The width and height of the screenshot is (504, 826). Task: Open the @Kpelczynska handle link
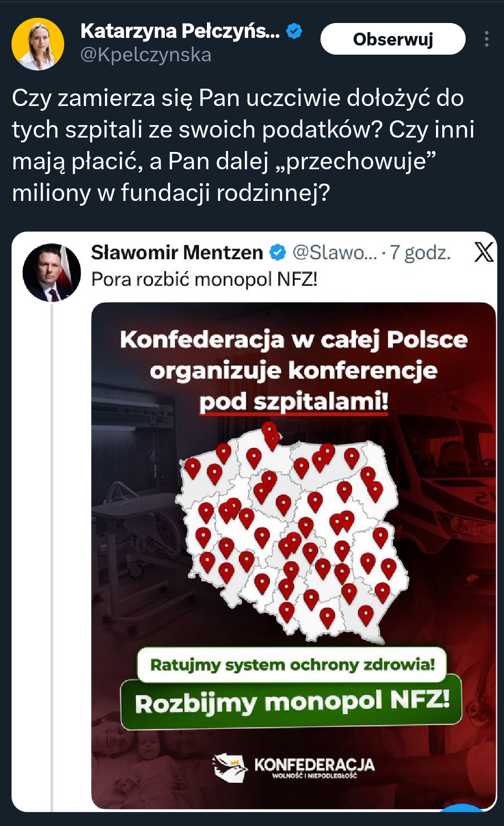(x=146, y=55)
